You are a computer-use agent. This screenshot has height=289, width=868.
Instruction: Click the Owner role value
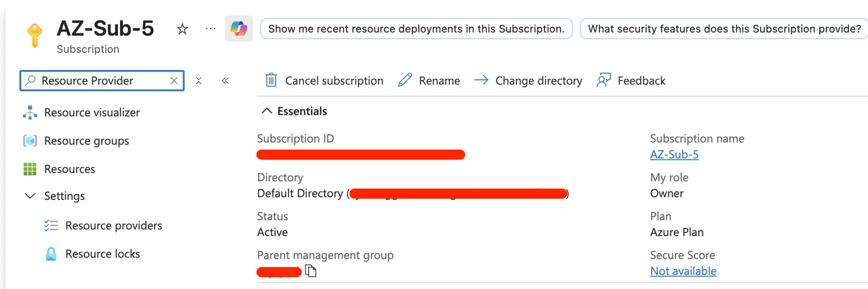pos(667,193)
